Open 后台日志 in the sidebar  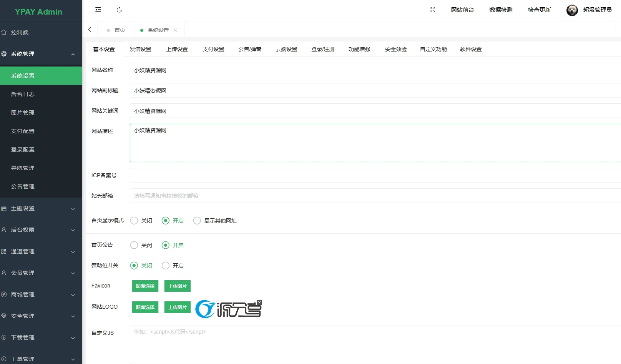41,94
